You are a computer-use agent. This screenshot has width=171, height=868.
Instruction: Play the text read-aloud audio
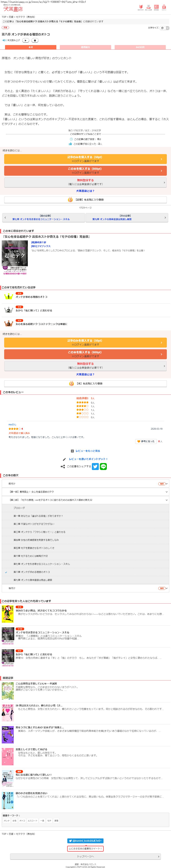pos(26,40)
